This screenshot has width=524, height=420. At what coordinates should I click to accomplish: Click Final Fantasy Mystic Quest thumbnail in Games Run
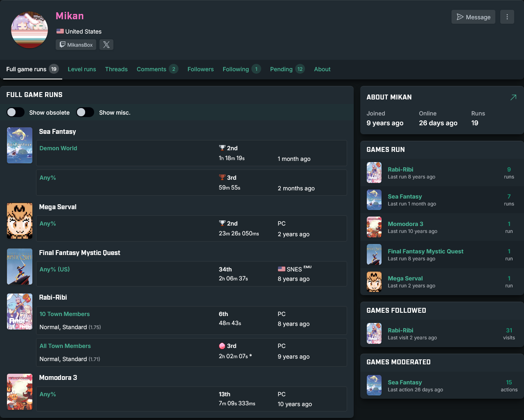[x=374, y=254]
